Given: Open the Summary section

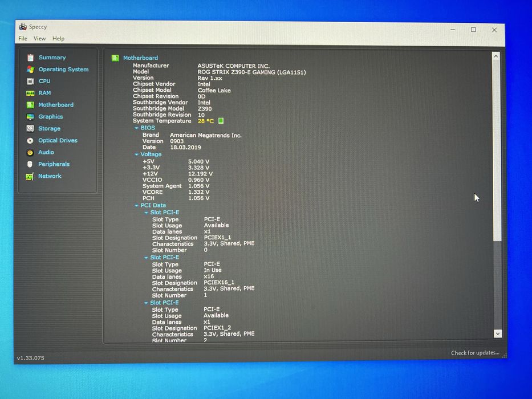Looking at the screenshot, I should point(52,58).
